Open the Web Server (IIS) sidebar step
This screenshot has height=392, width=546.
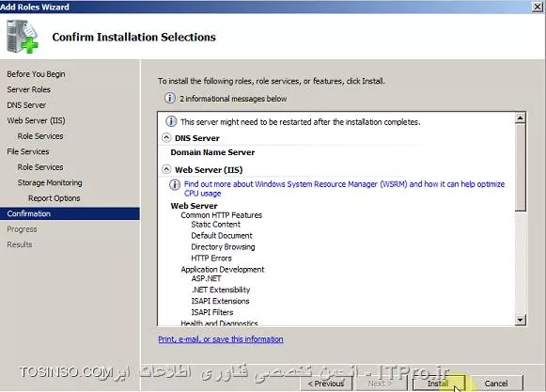pyautogui.click(x=37, y=120)
